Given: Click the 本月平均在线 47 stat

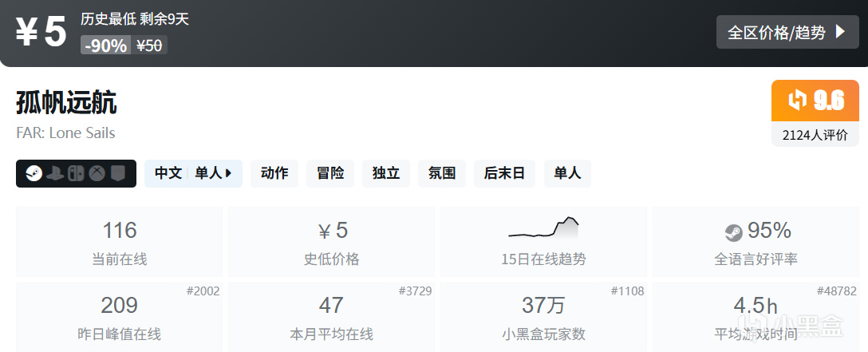Looking at the screenshot, I should coord(331,317).
